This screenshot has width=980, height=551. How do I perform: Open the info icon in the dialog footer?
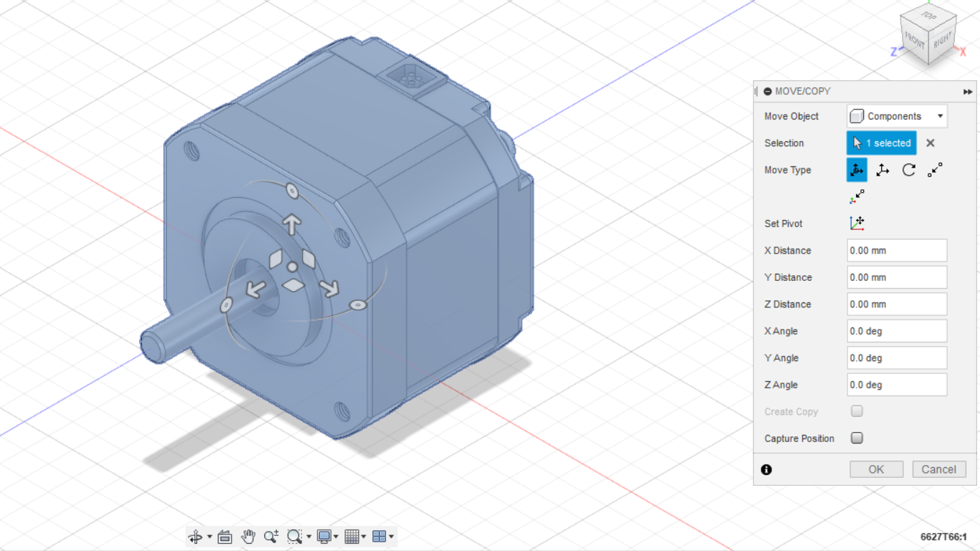click(767, 470)
